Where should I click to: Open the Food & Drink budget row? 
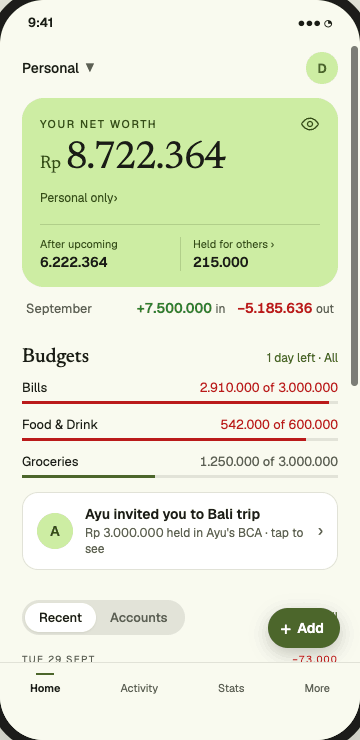click(180, 429)
